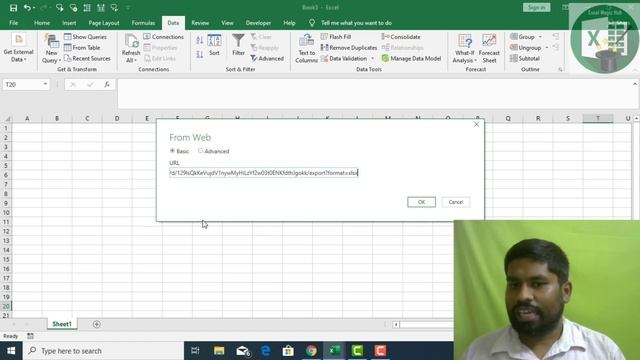Sort A to Z ascending icon

click(200, 40)
